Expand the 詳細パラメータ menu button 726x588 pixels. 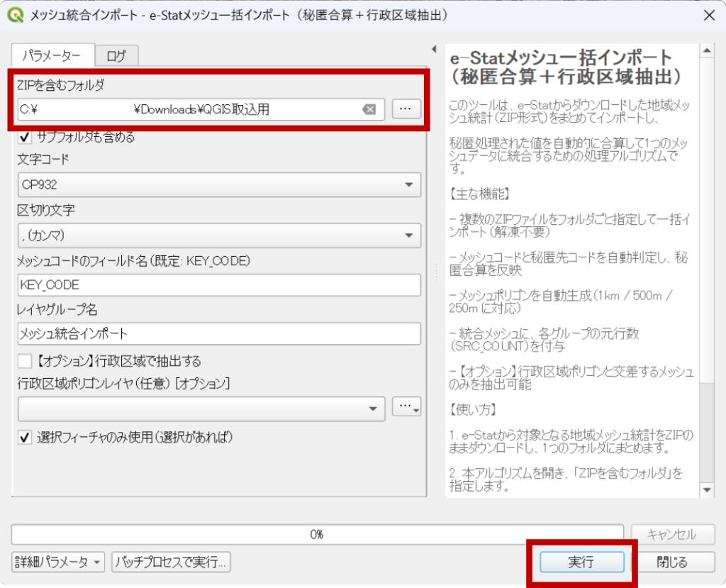pos(59,562)
